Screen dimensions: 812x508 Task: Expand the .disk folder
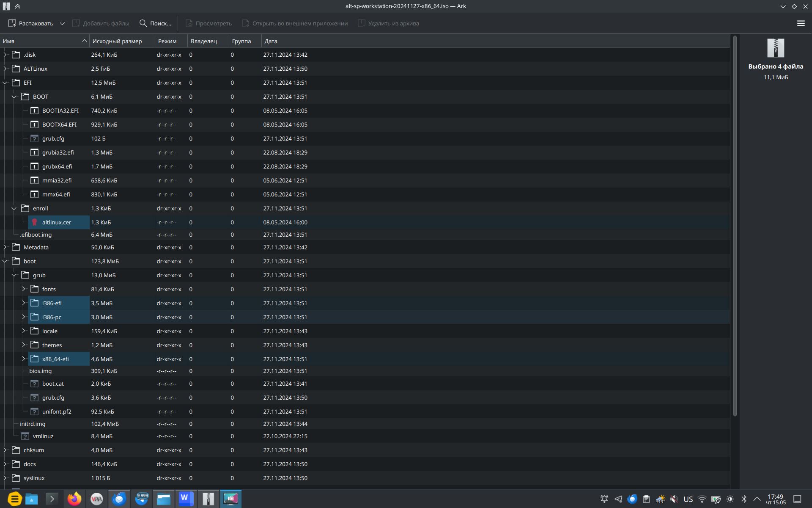[x=5, y=55]
